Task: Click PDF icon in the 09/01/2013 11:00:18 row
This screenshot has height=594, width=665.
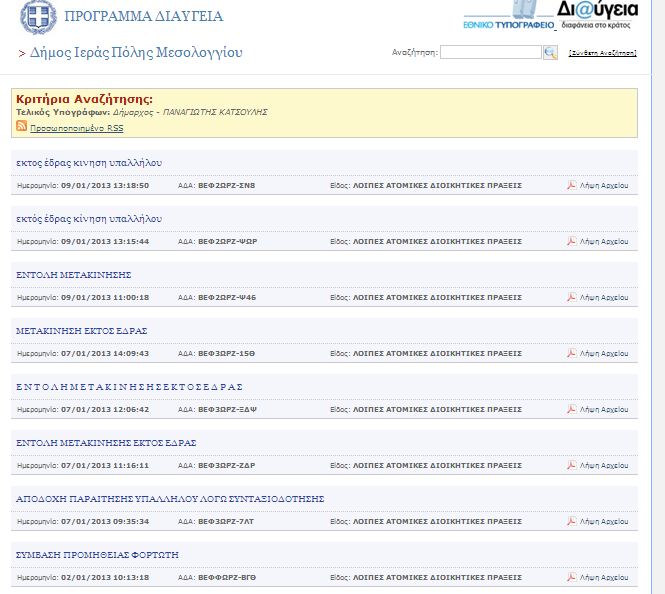Action: pyautogui.click(x=572, y=297)
